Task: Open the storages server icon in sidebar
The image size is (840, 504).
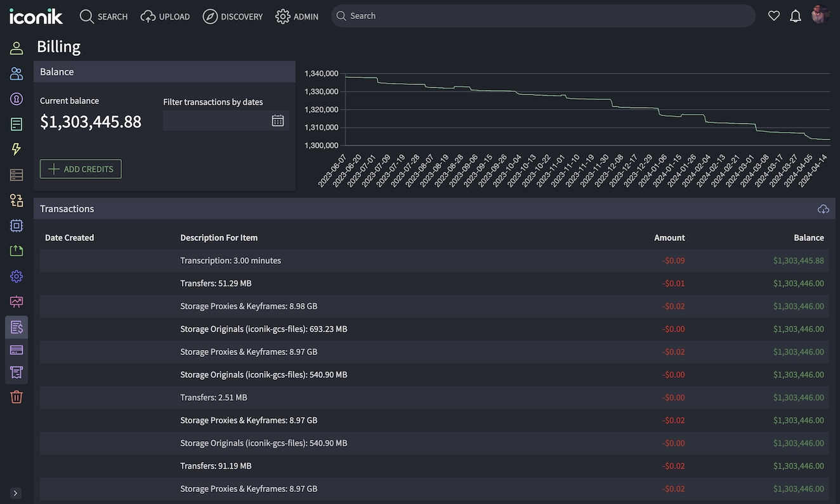Action: [x=16, y=174]
